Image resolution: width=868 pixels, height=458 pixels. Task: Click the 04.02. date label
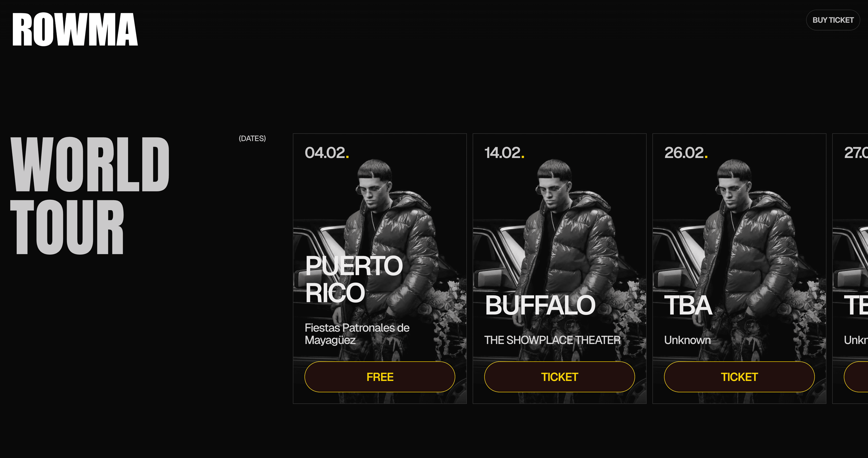tap(327, 153)
